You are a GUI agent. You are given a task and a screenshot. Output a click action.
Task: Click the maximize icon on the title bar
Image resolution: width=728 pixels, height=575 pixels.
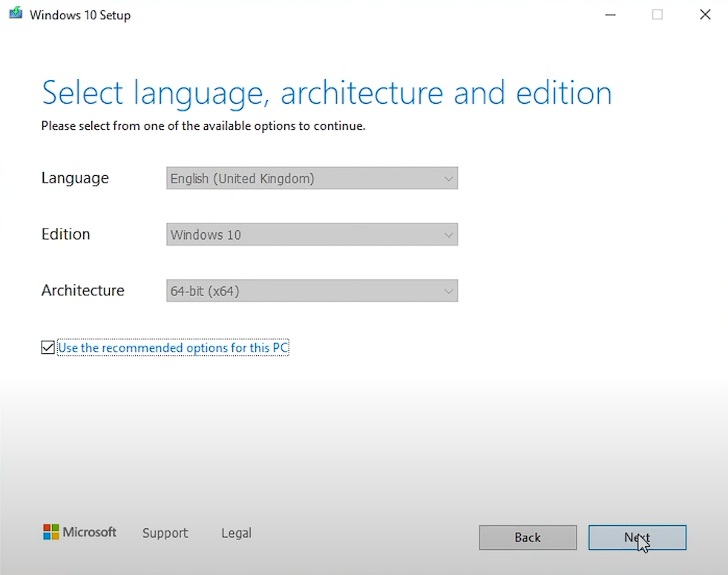(x=658, y=14)
